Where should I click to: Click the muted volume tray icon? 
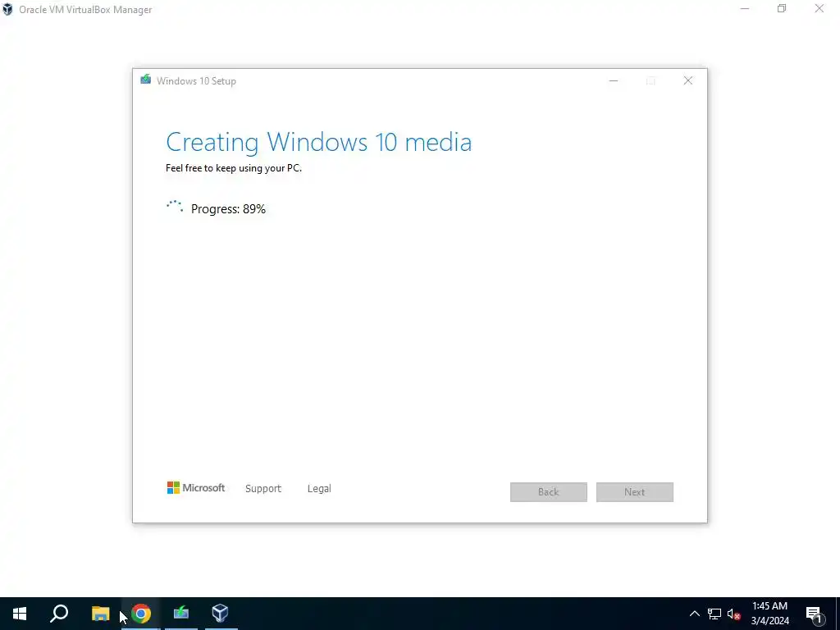tap(734, 614)
